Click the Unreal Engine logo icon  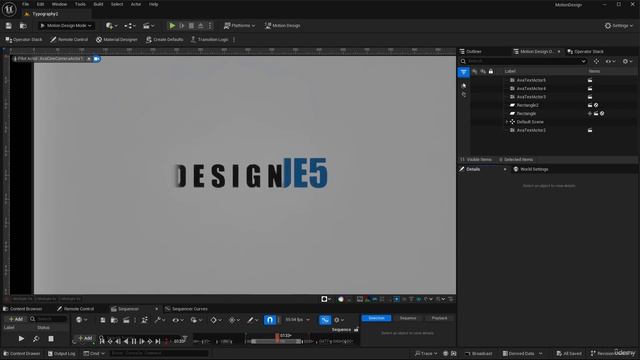[9, 9]
